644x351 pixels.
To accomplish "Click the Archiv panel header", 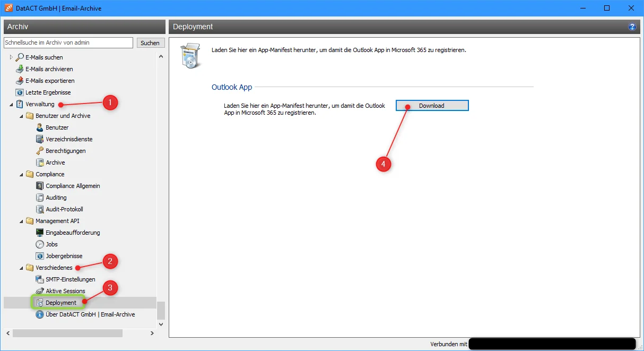I will (x=85, y=27).
